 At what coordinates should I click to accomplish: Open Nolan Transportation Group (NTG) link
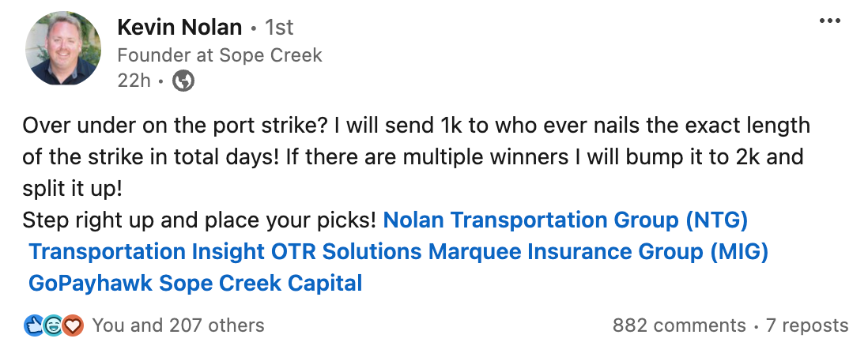click(x=565, y=219)
